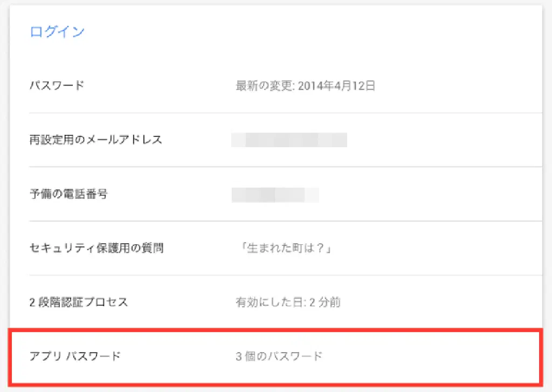Click the blurred recovery email address value
Image resolution: width=552 pixels, height=392 pixels.
(x=289, y=140)
